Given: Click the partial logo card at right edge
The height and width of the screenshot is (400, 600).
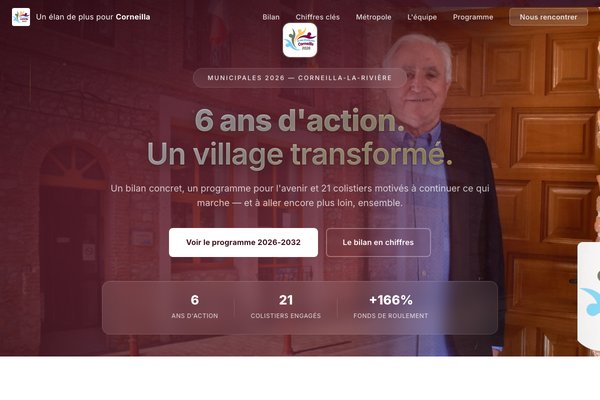Looking at the screenshot, I should click(589, 296).
